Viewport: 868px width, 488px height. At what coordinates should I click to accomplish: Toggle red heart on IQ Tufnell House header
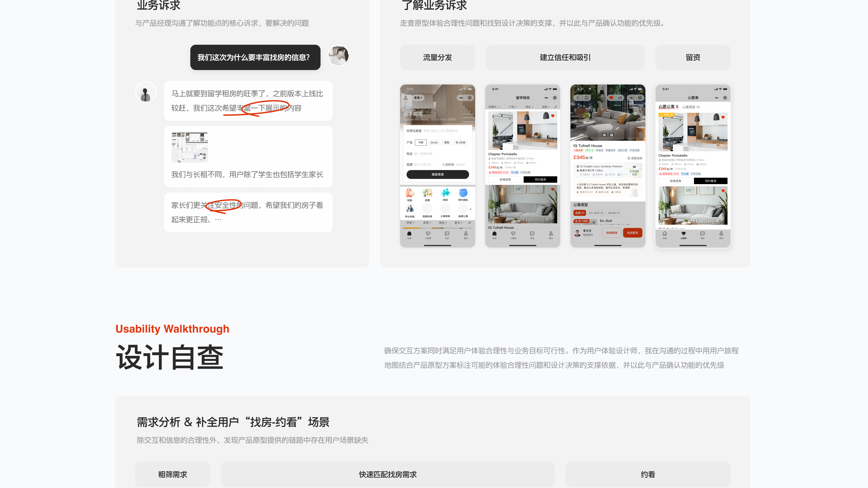pyautogui.click(x=611, y=98)
